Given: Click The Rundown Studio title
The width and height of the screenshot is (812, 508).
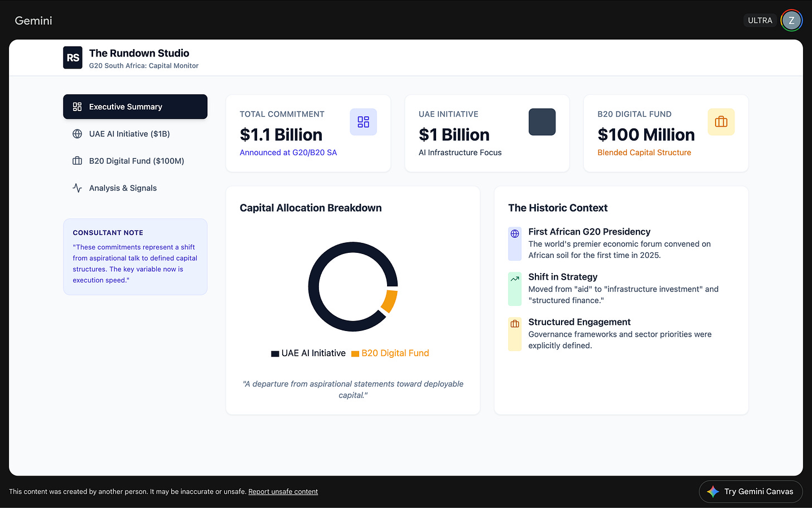Looking at the screenshot, I should coord(139,53).
